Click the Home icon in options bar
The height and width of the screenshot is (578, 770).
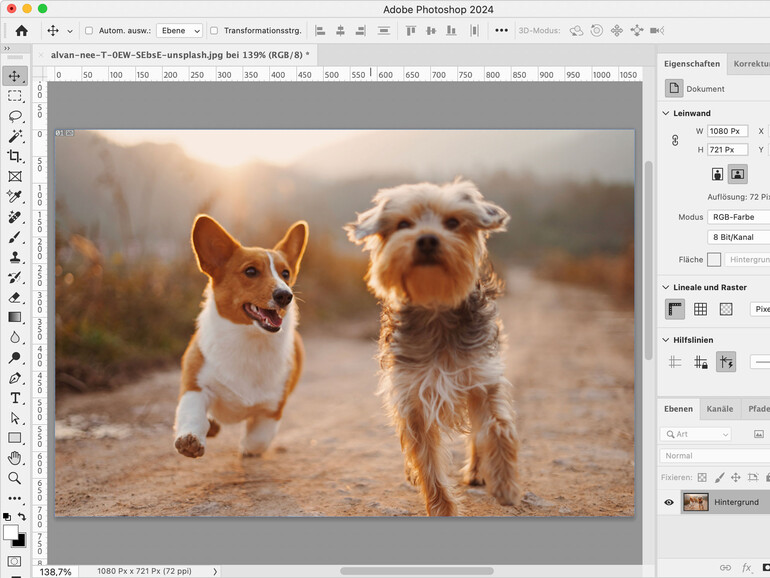(x=21, y=31)
